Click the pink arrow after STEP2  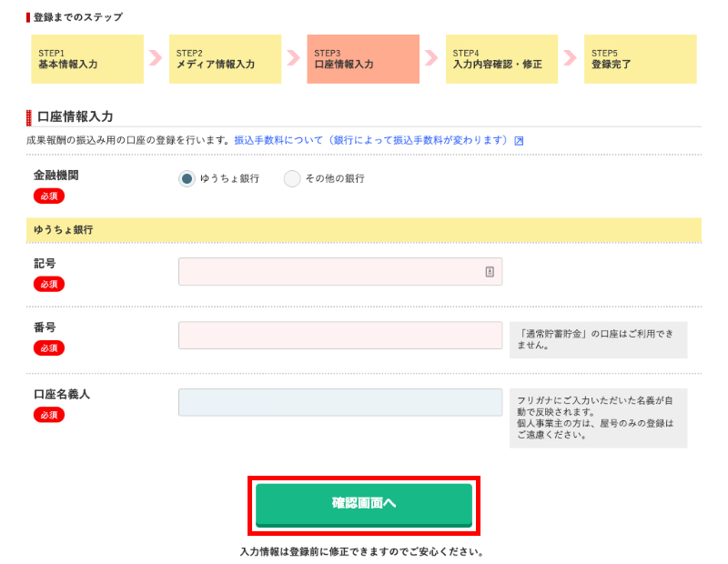[x=293, y=58]
